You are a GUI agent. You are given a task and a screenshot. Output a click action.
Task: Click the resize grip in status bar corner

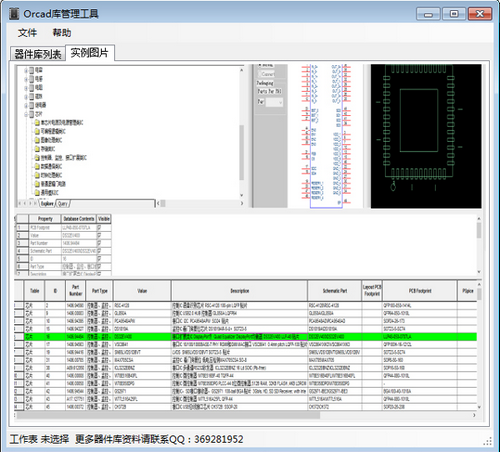pos(487,441)
